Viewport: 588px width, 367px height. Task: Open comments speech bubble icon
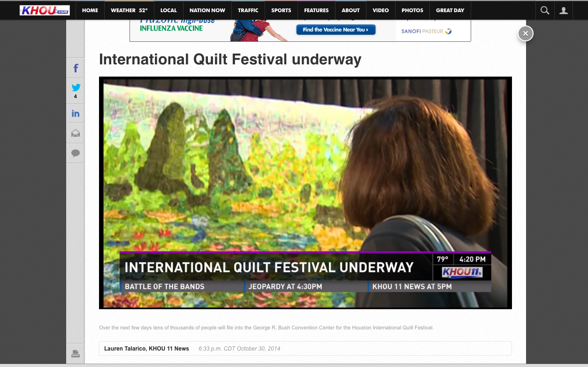click(76, 153)
